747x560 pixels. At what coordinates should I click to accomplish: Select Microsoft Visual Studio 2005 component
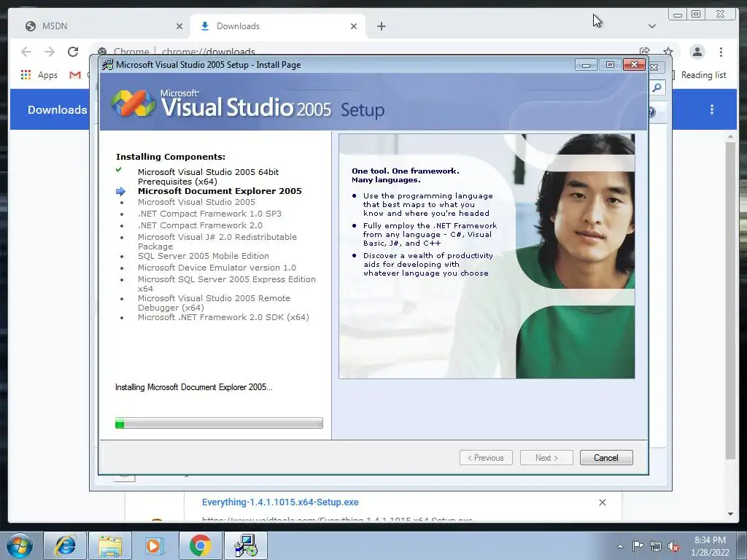[x=196, y=203]
